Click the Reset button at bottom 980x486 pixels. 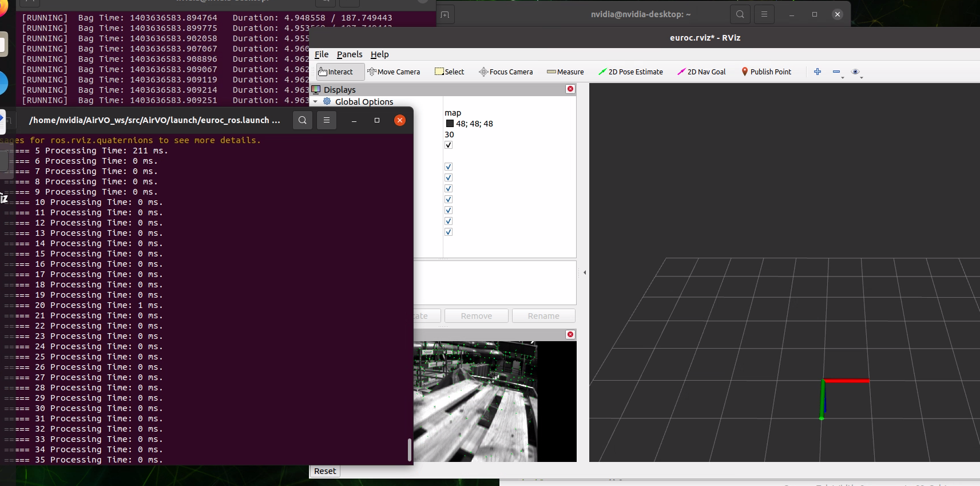(325, 471)
